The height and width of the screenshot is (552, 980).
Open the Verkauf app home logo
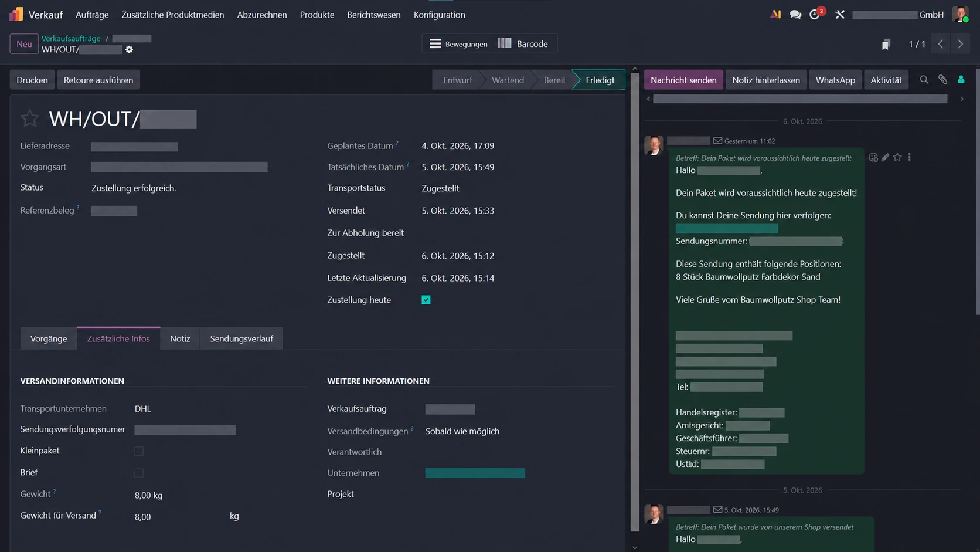point(16,14)
